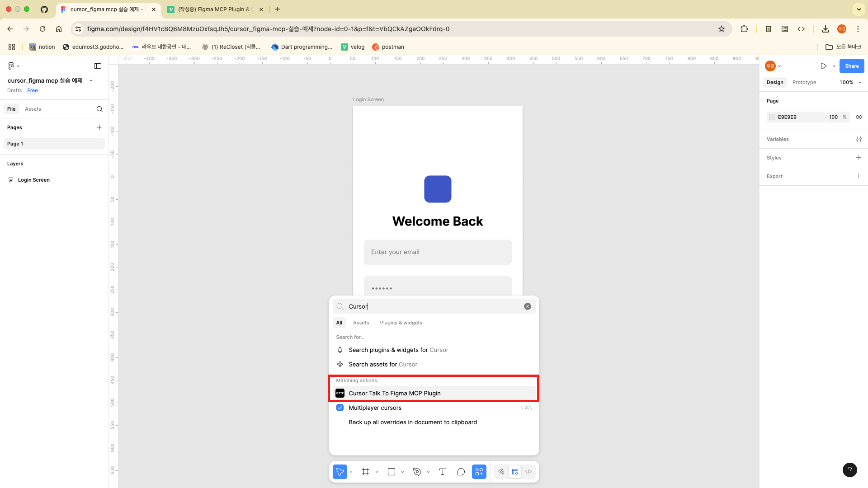Open the 100% zoom dropdown
This screenshot has width=868, height=488.
[x=850, y=82]
